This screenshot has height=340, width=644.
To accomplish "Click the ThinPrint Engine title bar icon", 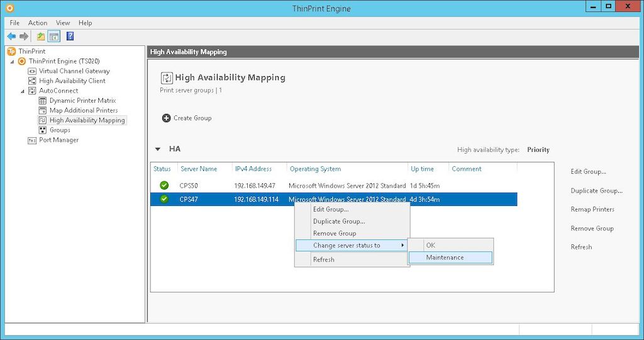I will click(10, 8).
